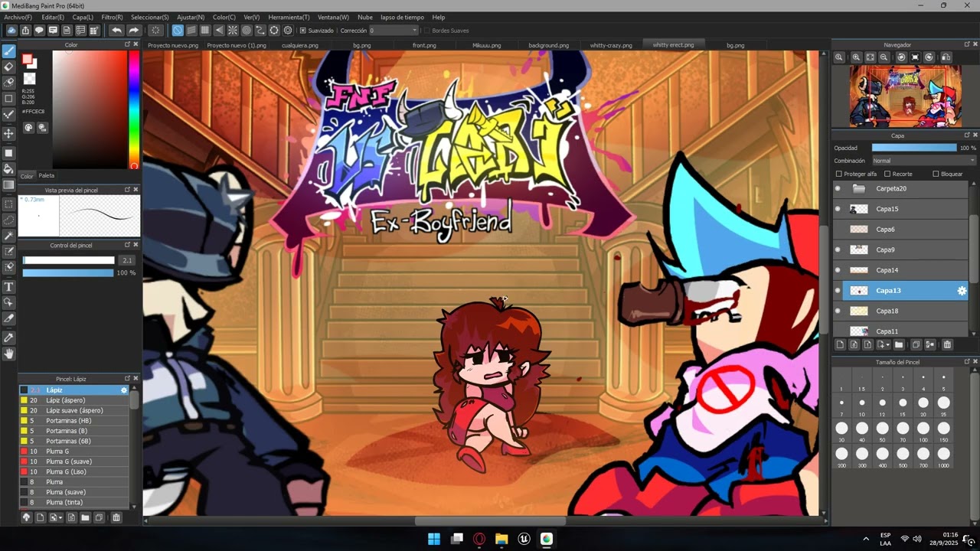The width and height of the screenshot is (980, 551).
Task: Select the Pluma G brush
Action: (x=74, y=452)
